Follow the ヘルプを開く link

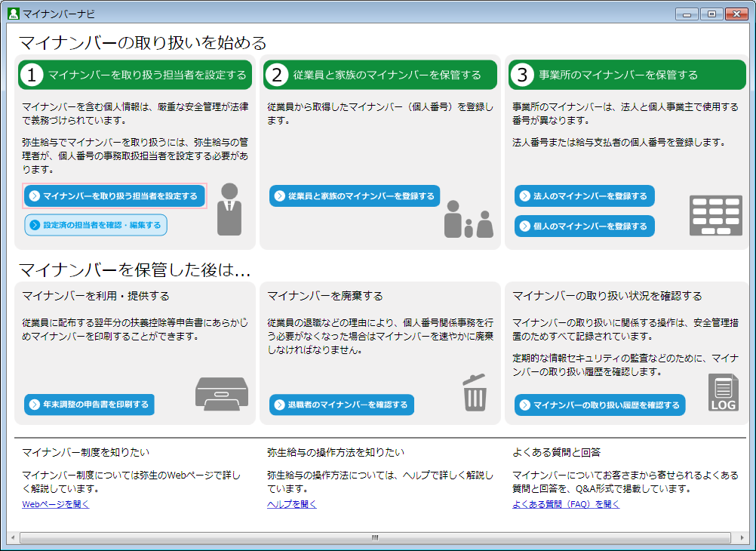click(292, 504)
